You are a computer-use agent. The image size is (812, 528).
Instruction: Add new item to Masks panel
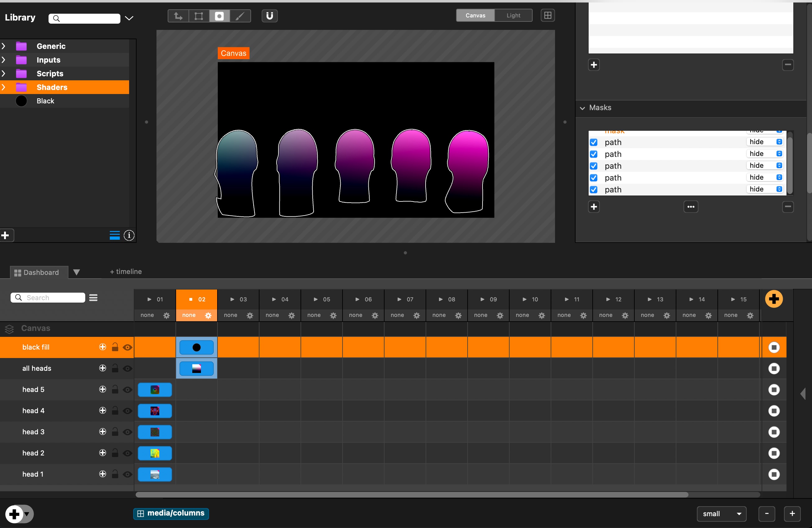(594, 207)
